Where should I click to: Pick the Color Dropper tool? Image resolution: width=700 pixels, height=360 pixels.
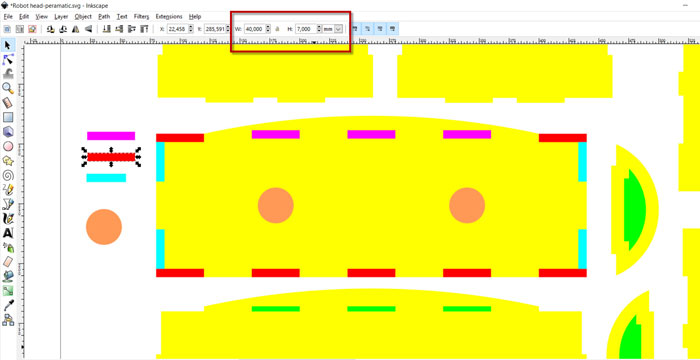click(x=8, y=305)
